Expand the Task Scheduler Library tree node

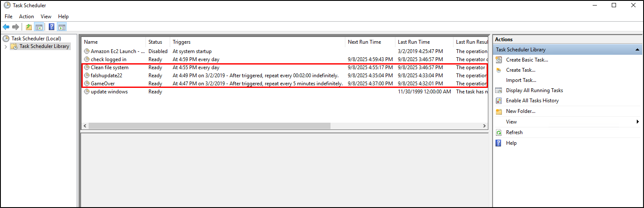[6, 47]
